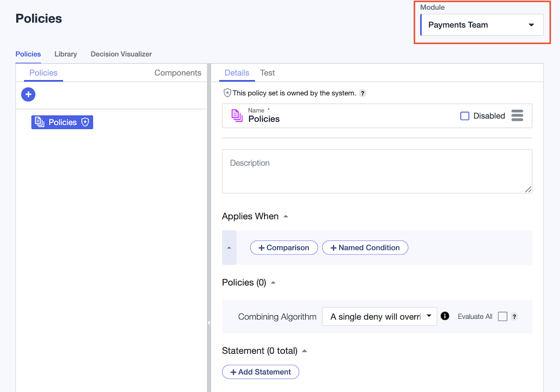This screenshot has width=560, height=392.
Task: Click the blue plus add policy icon
Action: click(x=28, y=95)
